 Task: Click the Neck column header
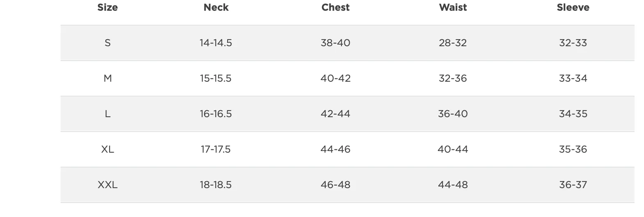click(216, 7)
